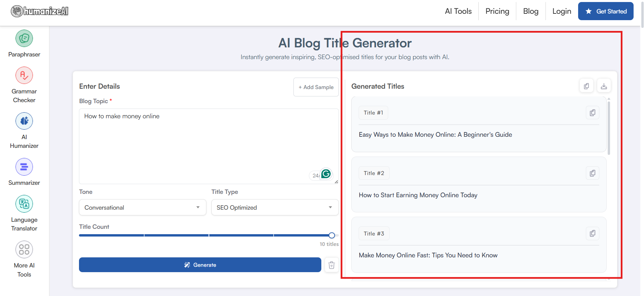Click the Title Count slider handle
This screenshot has width=644, height=296.
coord(332,236)
